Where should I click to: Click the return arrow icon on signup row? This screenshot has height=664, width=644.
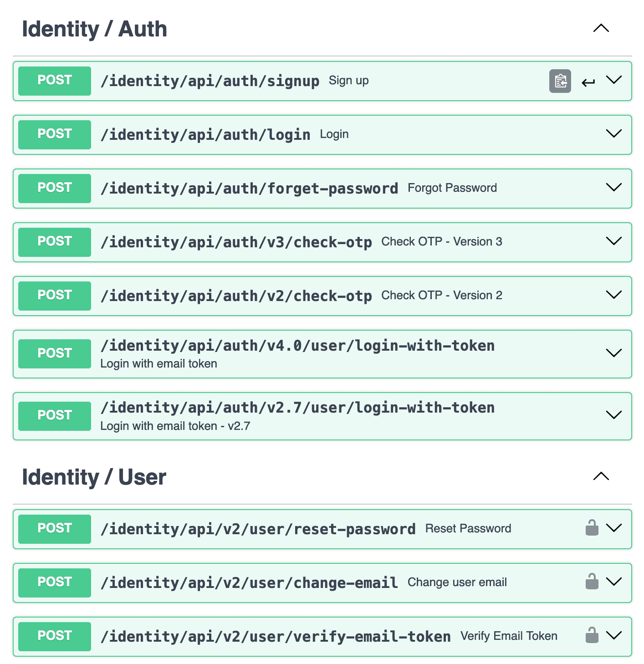point(588,82)
